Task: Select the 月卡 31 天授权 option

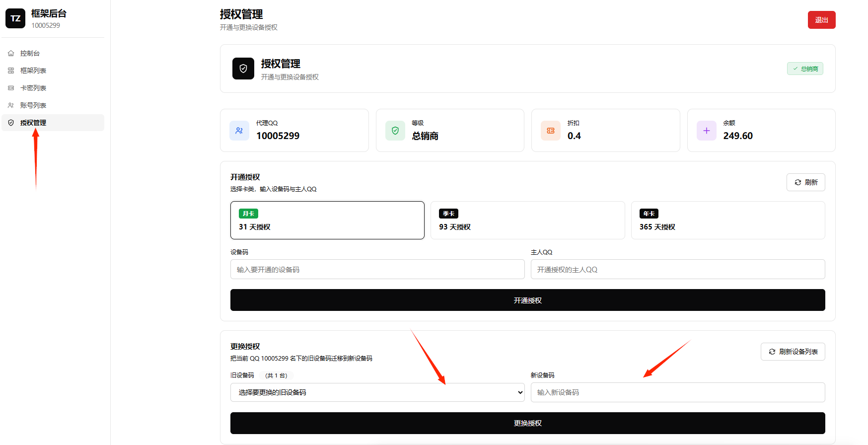Action: 327,220
